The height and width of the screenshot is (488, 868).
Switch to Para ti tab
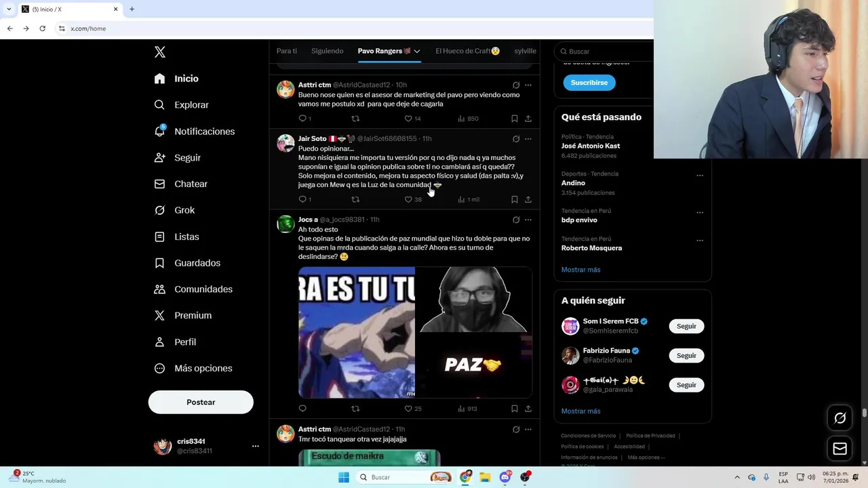[287, 51]
